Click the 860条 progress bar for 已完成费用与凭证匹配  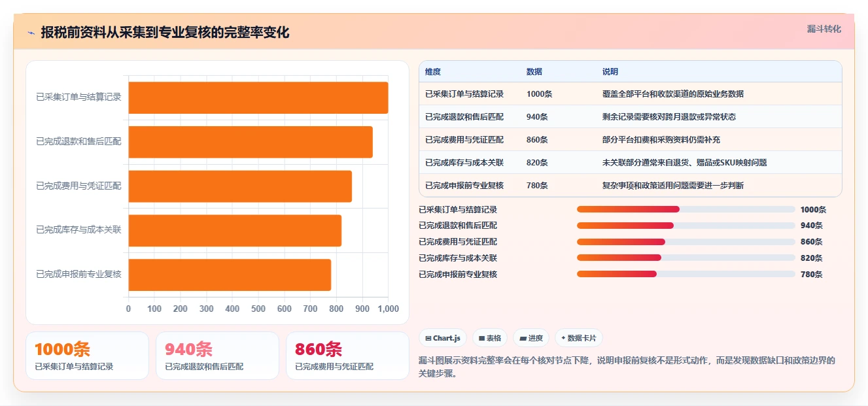click(x=686, y=242)
